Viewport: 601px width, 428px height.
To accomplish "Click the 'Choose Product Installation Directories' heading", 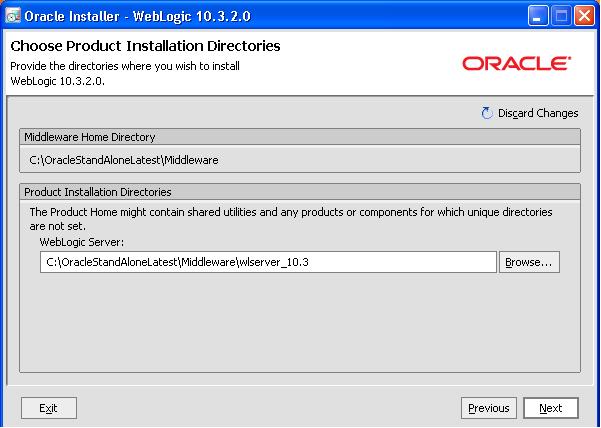I will 145,46.
